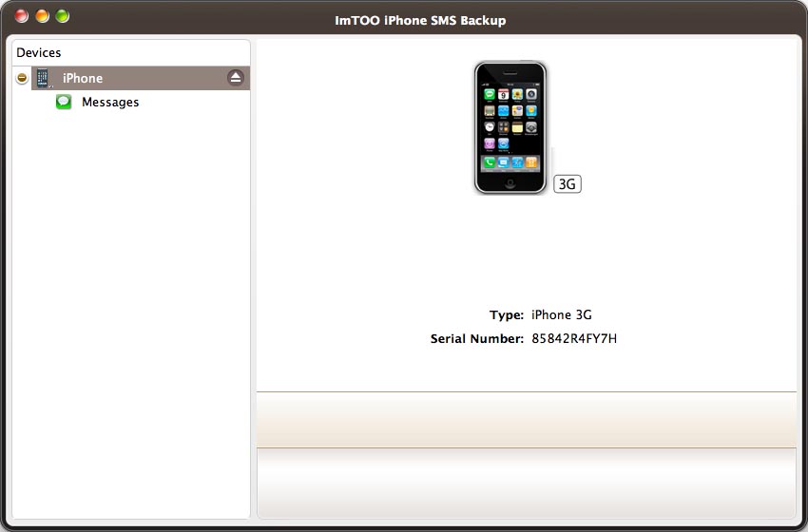Click the Type label
This screenshot has width=808, height=532.
(x=506, y=314)
